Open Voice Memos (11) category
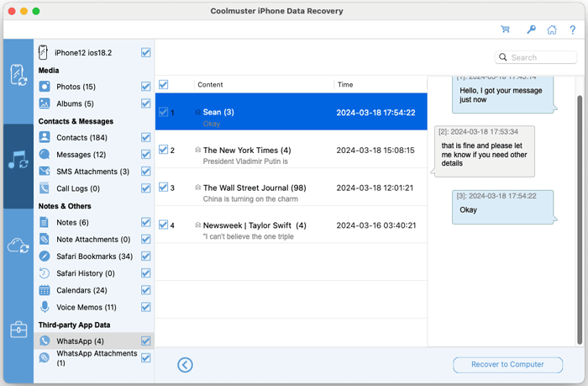588x386 pixels. point(86,307)
